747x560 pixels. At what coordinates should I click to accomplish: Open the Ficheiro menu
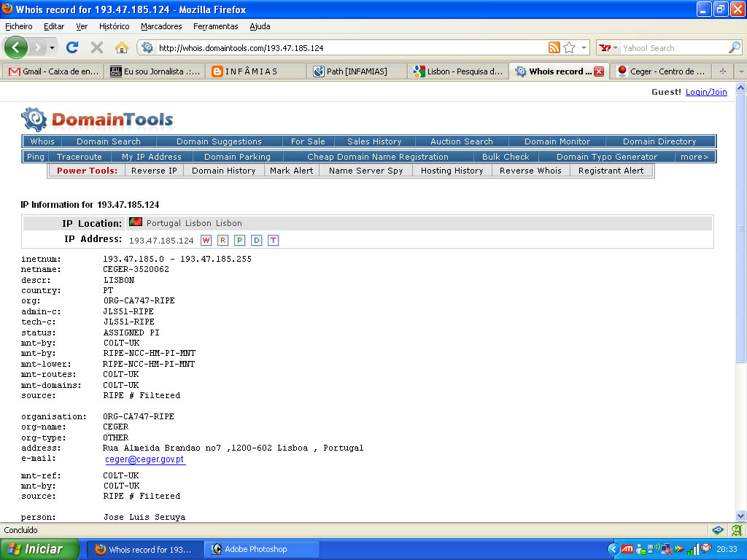pyautogui.click(x=19, y=26)
